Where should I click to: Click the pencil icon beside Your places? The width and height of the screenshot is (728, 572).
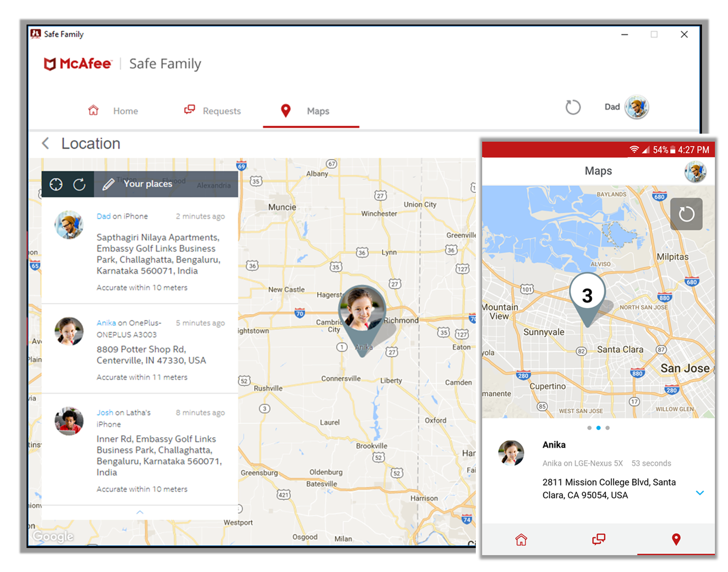[108, 184]
